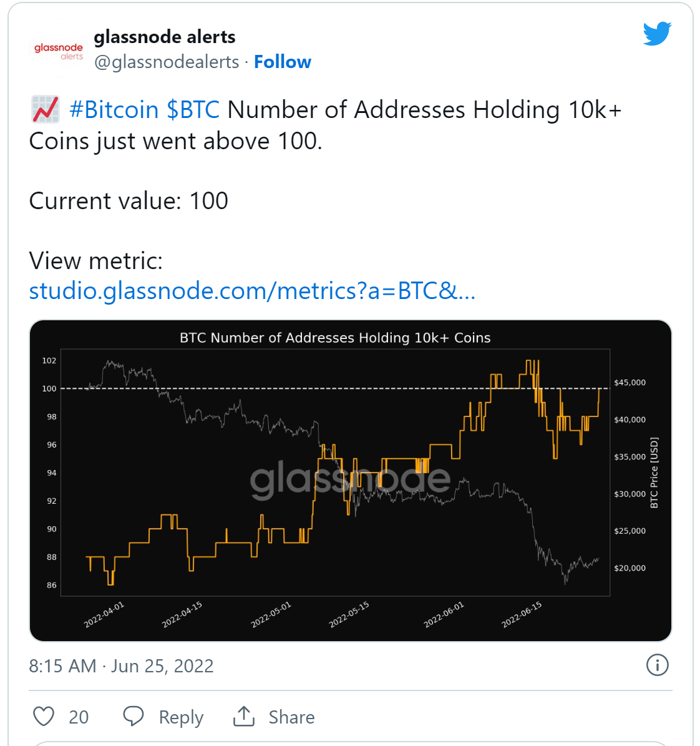Click the glassnode watermark in chart

click(x=350, y=479)
